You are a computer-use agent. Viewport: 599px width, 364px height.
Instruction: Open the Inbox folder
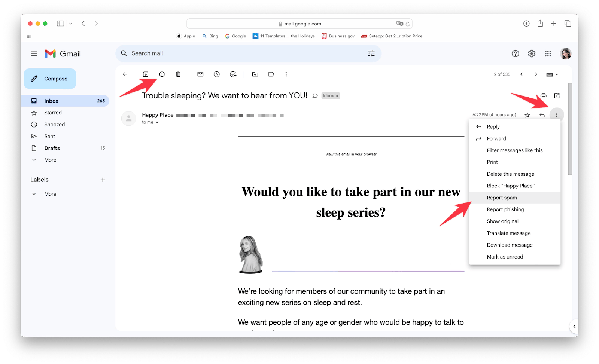[x=65, y=101]
